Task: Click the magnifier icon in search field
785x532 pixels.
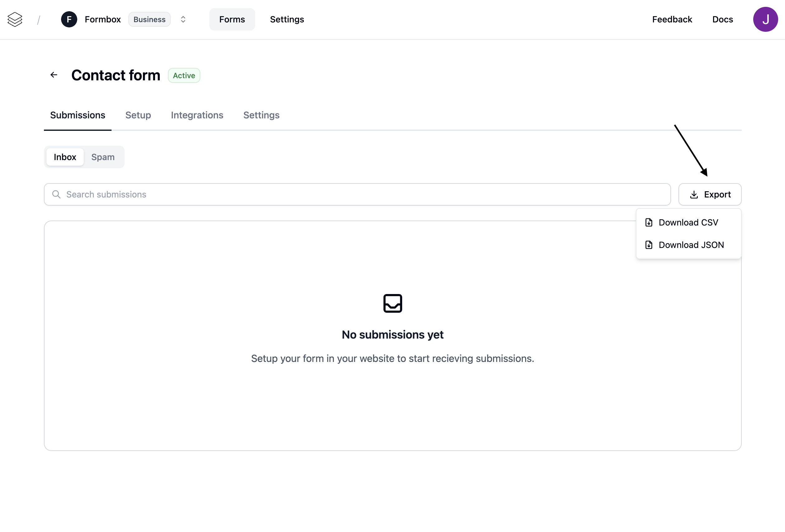Action: click(56, 195)
